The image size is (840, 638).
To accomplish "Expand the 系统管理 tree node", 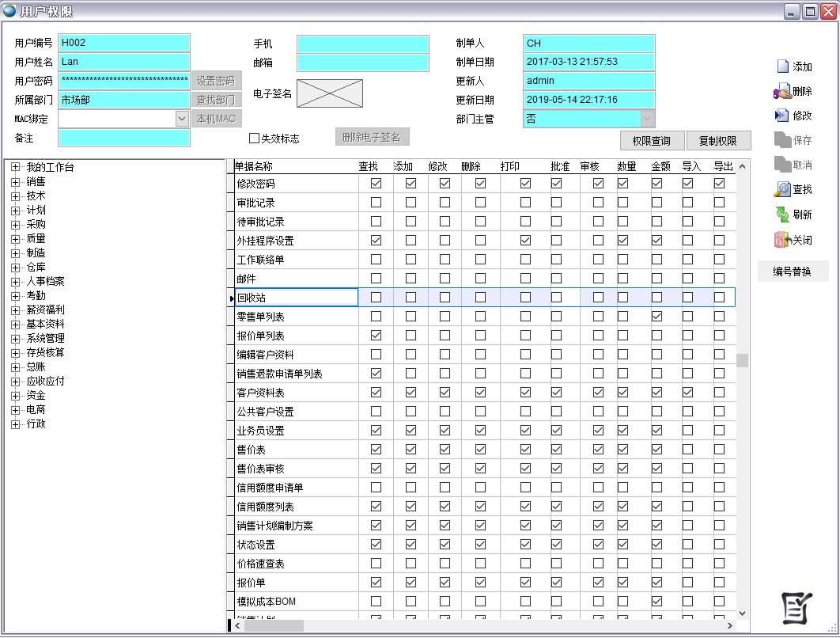I will [x=15, y=339].
